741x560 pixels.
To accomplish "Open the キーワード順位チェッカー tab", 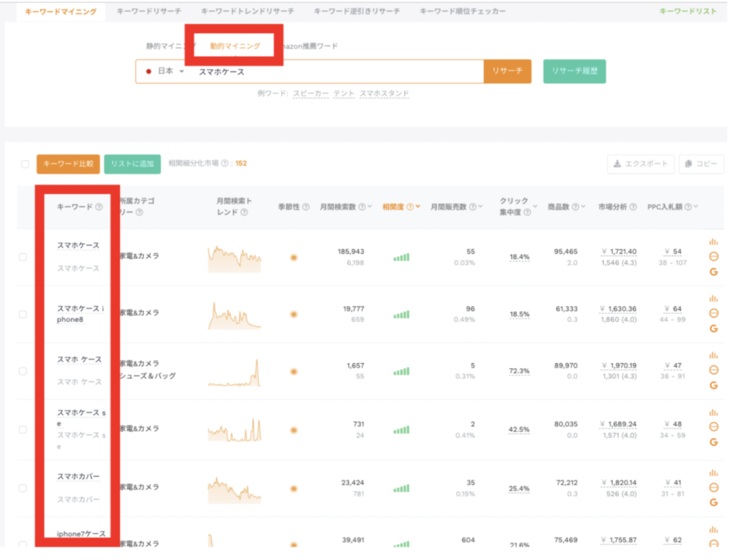I will click(x=462, y=12).
